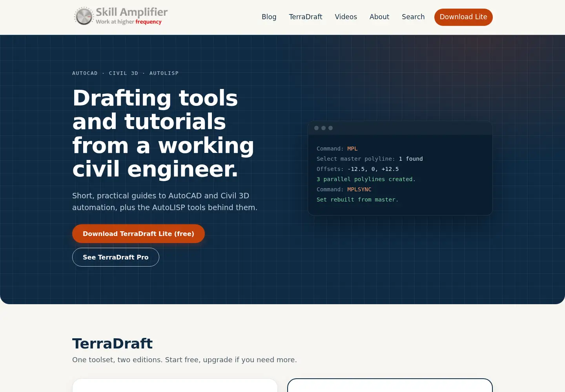Click the 'AUTOCAD · CIVIL 3D · AUTOLISP' label

126,73
